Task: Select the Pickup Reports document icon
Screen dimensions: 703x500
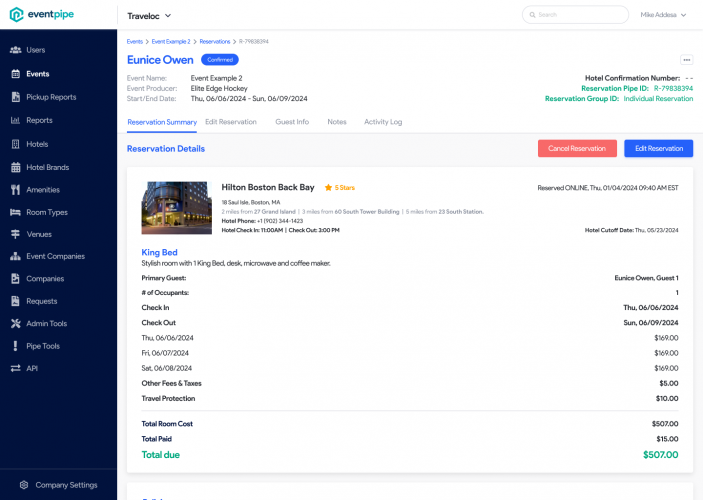Action: click(16, 97)
